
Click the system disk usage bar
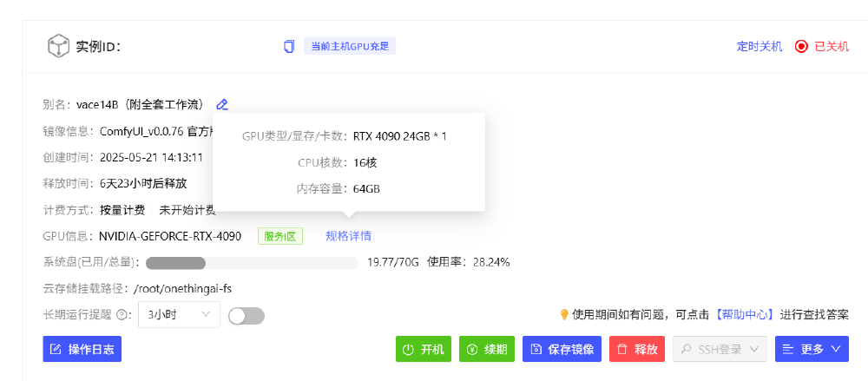tap(252, 262)
